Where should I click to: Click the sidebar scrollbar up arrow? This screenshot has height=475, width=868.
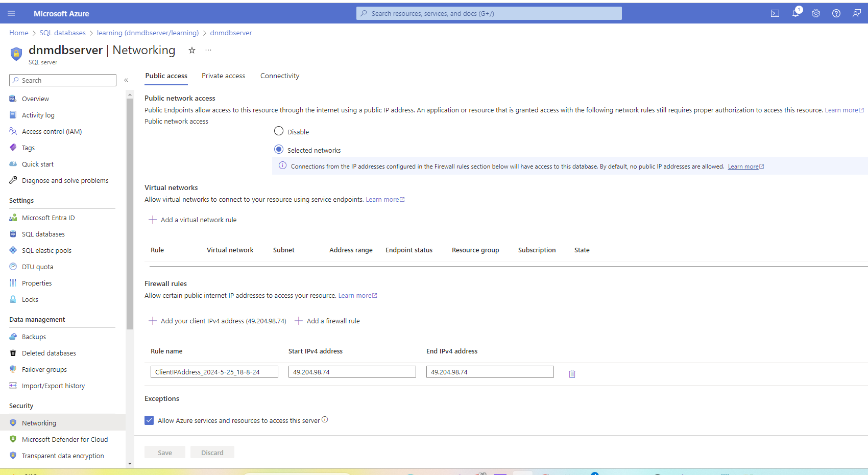(130, 94)
